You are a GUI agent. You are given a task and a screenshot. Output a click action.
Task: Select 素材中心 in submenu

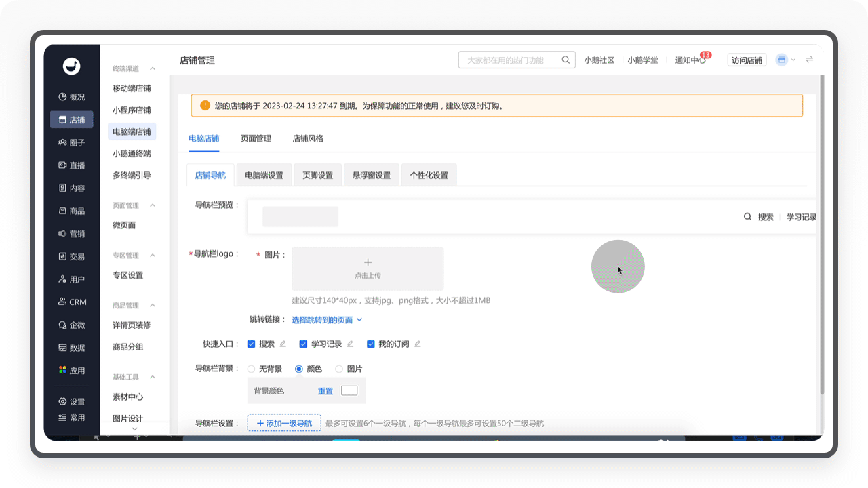pos(127,396)
